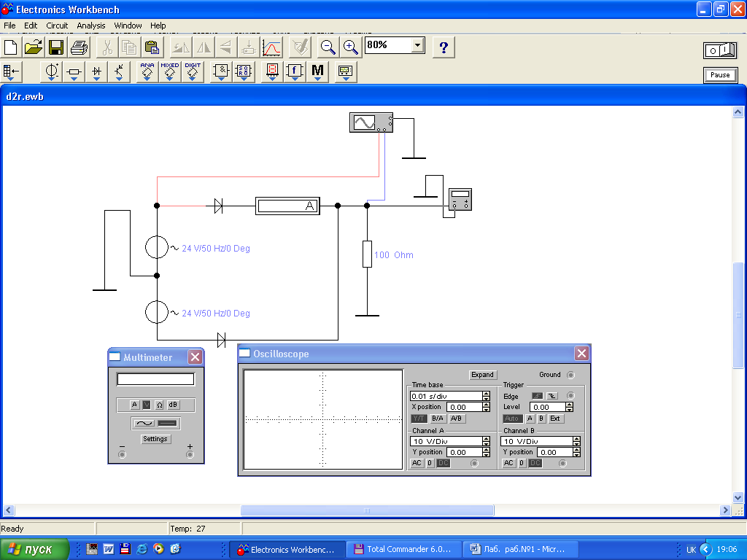Screen dimensions: 747x560
Task: Open the Circuit menu
Action: [x=57, y=26]
